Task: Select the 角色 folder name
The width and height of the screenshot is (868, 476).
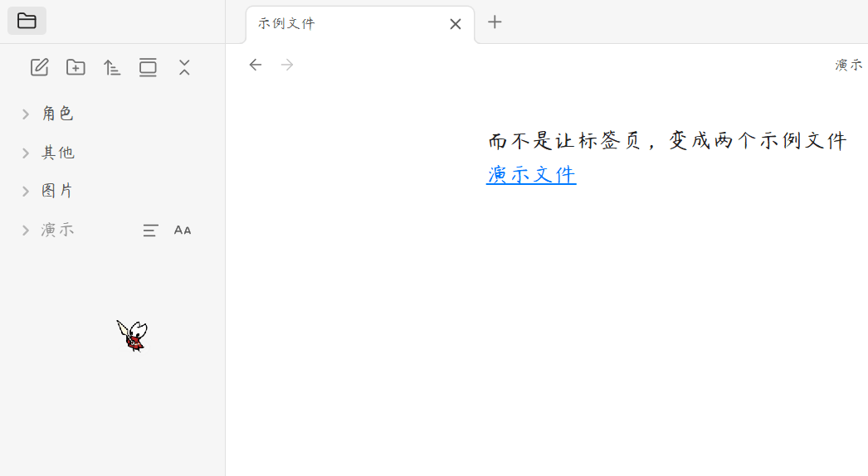Action: point(57,114)
